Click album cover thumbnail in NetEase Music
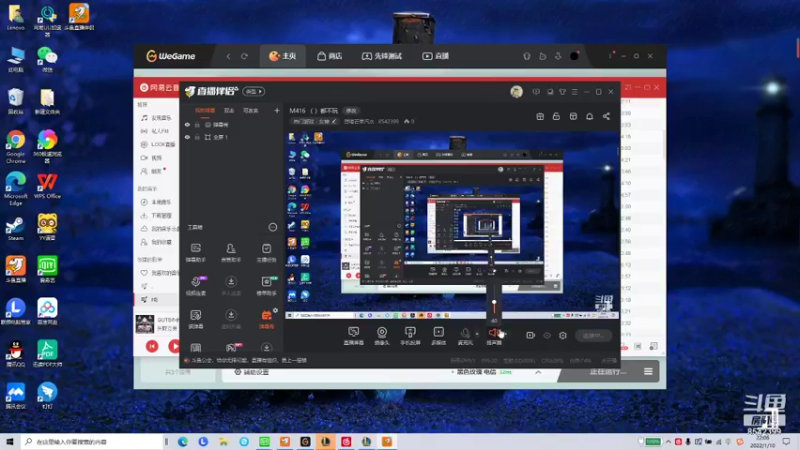 click(x=145, y=323)
